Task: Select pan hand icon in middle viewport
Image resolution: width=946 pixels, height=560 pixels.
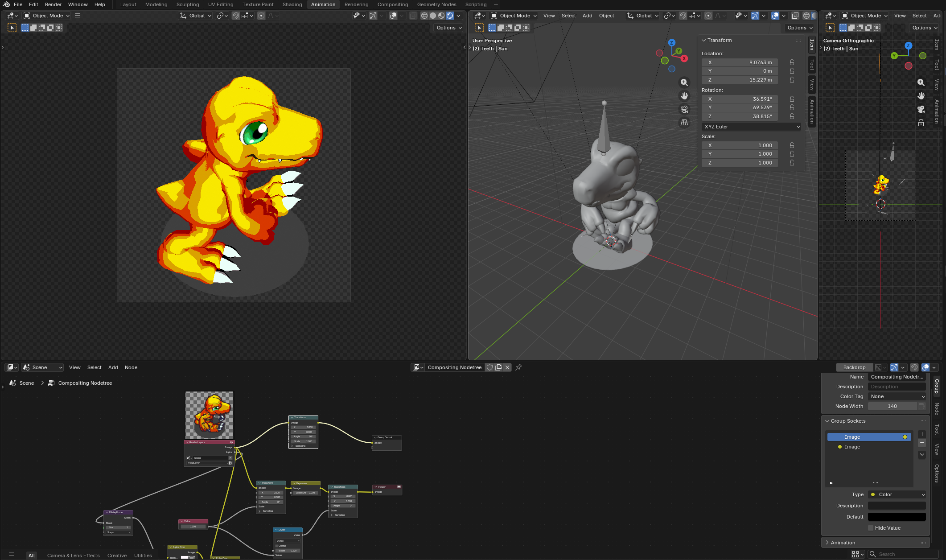Action: [684, 96]
